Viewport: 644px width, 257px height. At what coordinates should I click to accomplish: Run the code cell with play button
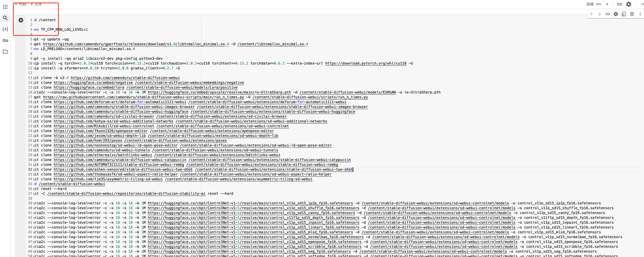(x=21, y=20)
